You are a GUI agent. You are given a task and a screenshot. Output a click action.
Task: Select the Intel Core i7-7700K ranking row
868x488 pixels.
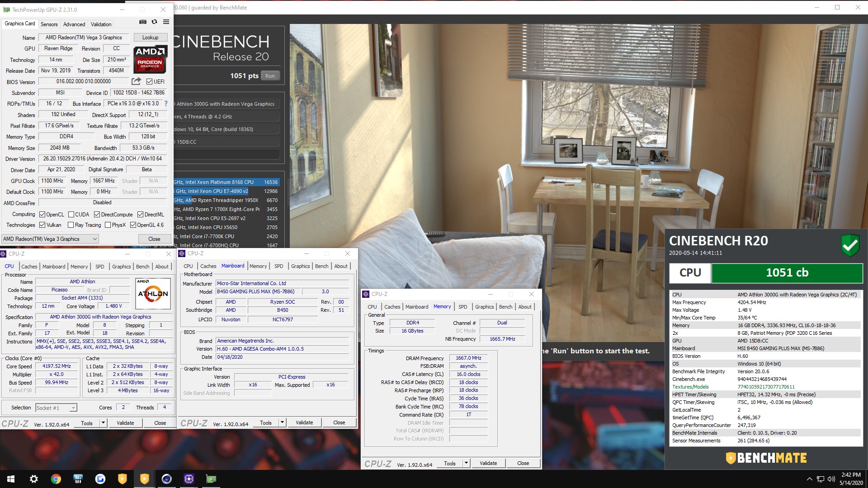coord(226,236)
